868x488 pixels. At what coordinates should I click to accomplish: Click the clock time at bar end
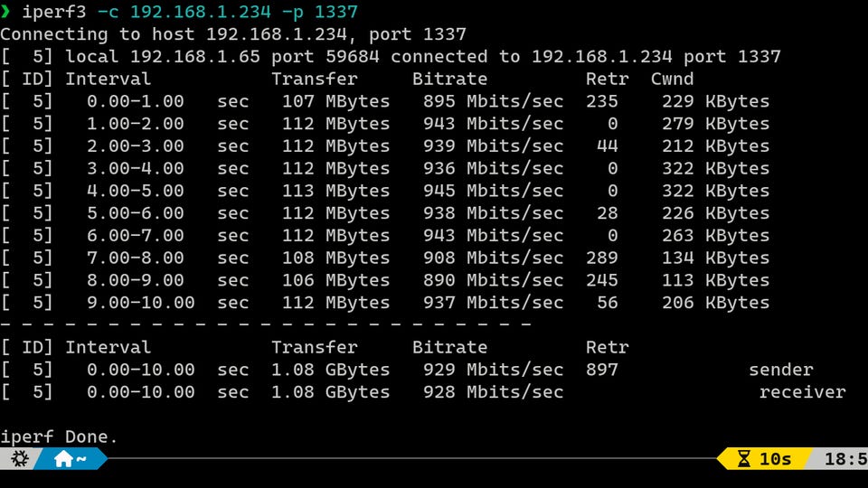pyautogui.click(x=846, y=459)
